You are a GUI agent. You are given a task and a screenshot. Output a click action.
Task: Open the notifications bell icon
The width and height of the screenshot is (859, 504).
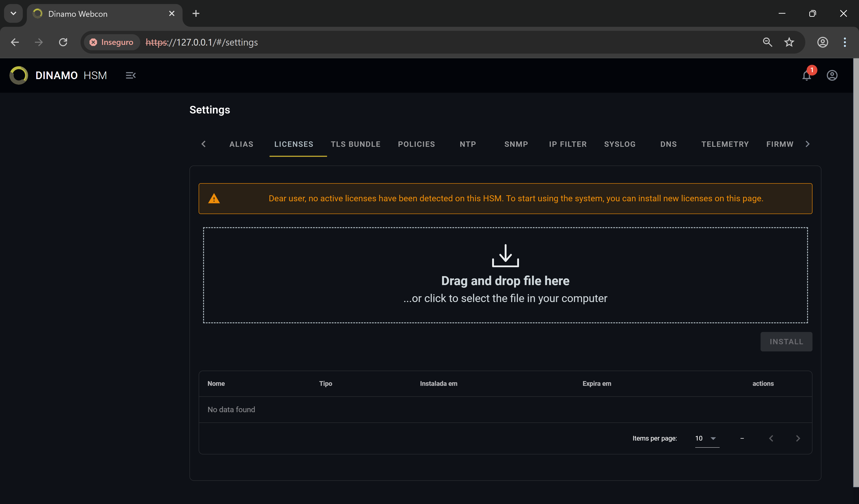point(806,75)
